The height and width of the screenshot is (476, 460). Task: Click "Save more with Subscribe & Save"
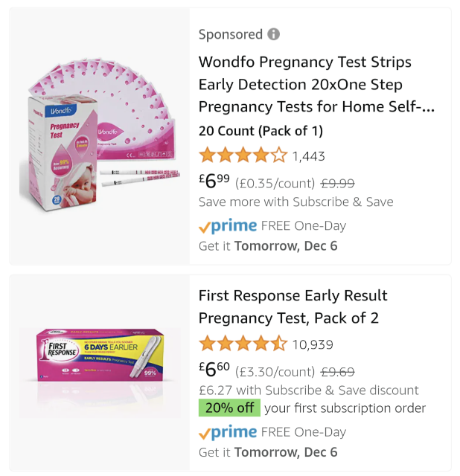[x=296, y=202]
